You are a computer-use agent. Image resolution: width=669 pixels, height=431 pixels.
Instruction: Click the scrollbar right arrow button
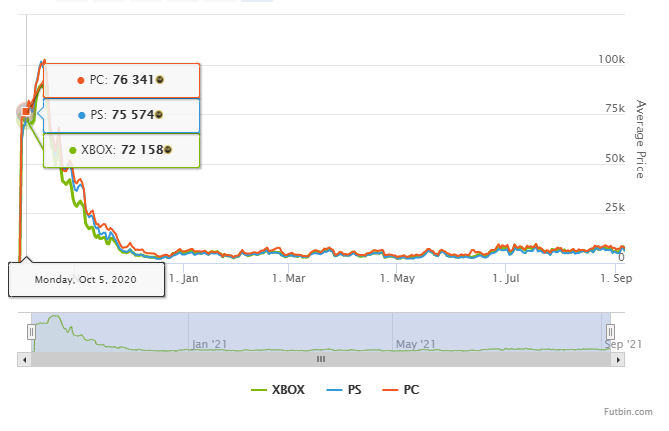[618, 360]
